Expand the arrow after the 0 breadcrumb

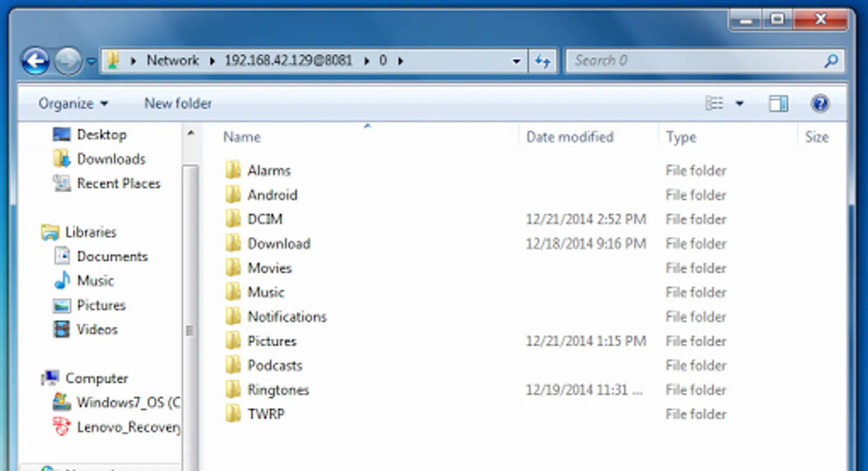point(400,61)
